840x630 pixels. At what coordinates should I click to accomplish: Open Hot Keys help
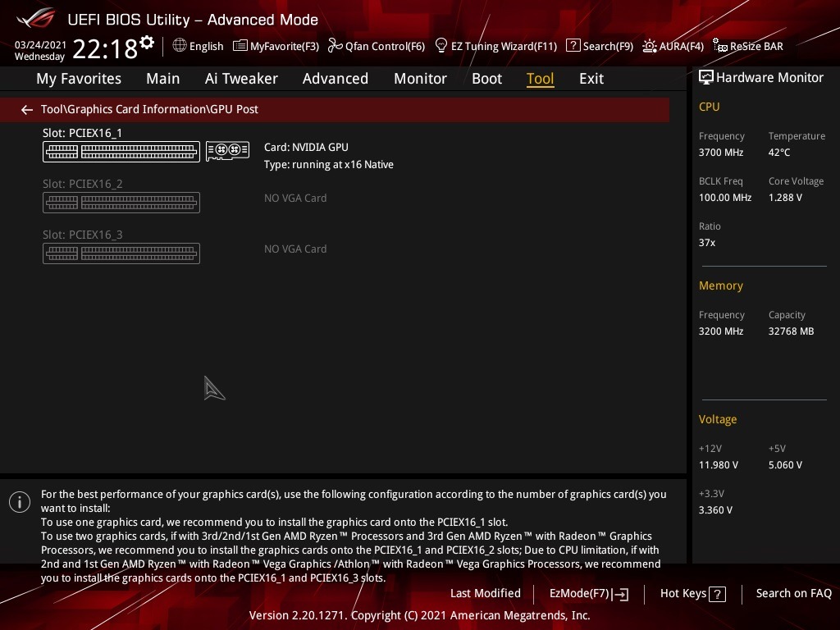(692, 594)
